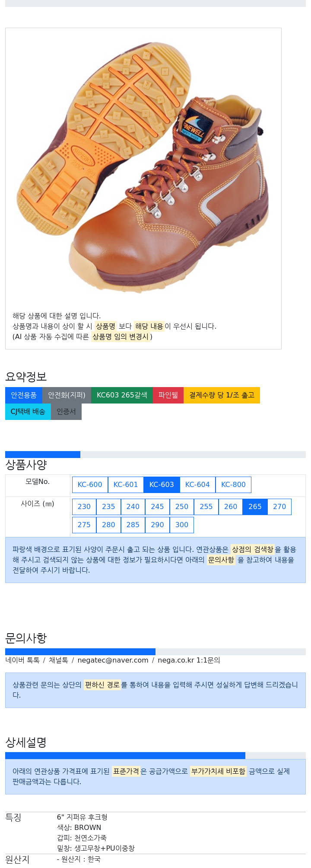Select size 270
The image size is (311, 868).
(279, 507)
